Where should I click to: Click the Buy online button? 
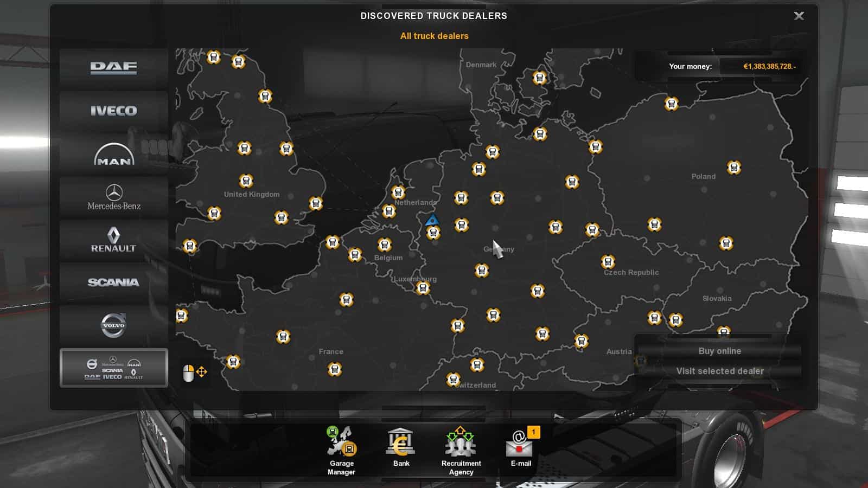click(x=719, y=351)
